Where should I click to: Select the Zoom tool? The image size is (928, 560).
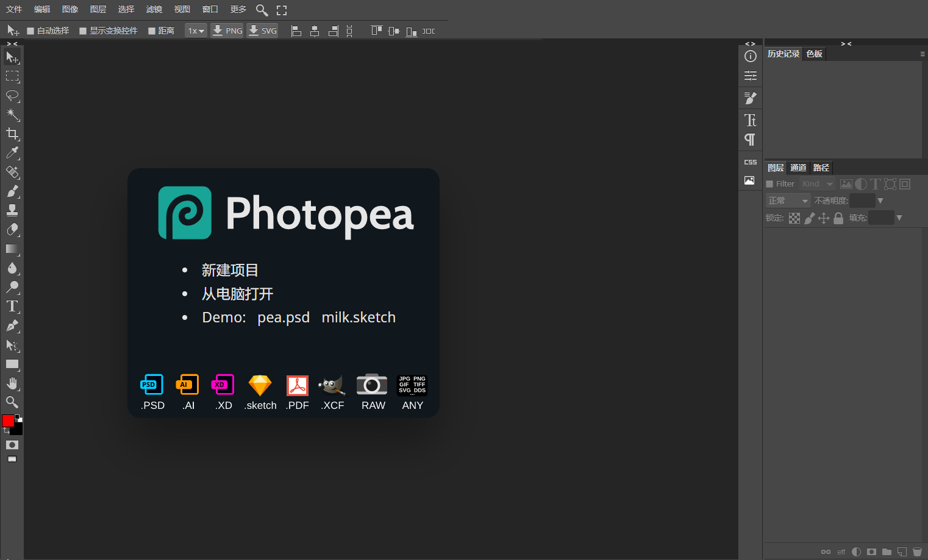pyautogui.click(x=12, y=402)
